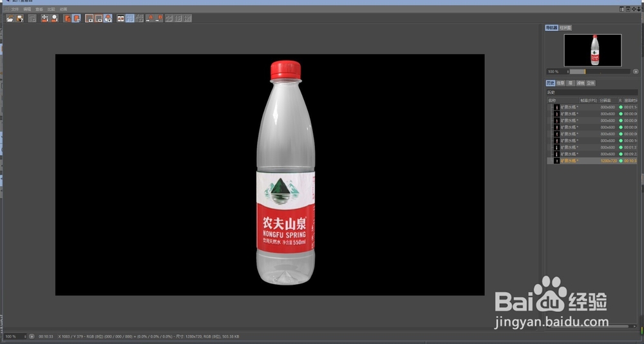Click the navigator zoom field stepper arrows

[x=568, y=72]
